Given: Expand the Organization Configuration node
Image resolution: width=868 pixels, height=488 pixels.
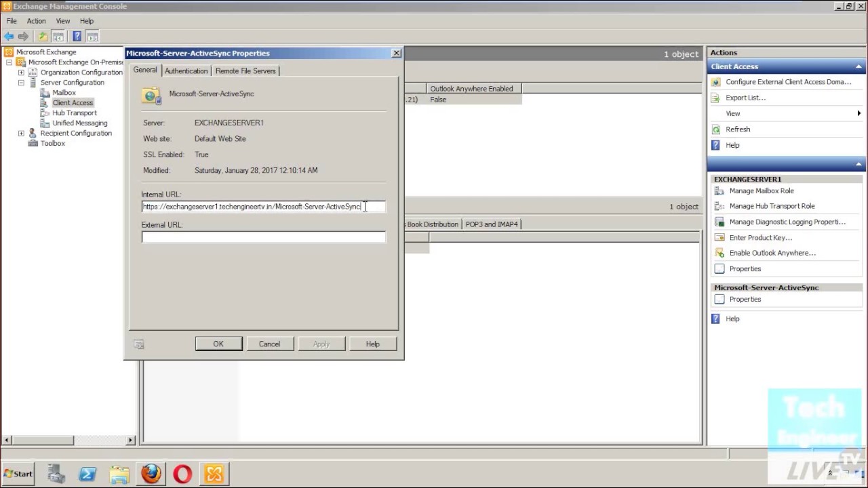Looking at the screenshot, I should (x=21, y=73).
